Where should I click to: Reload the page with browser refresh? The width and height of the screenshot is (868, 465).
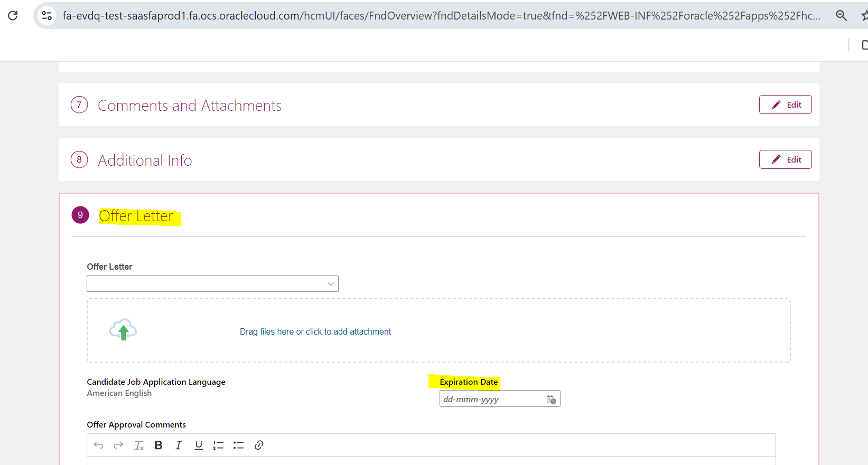13,16
